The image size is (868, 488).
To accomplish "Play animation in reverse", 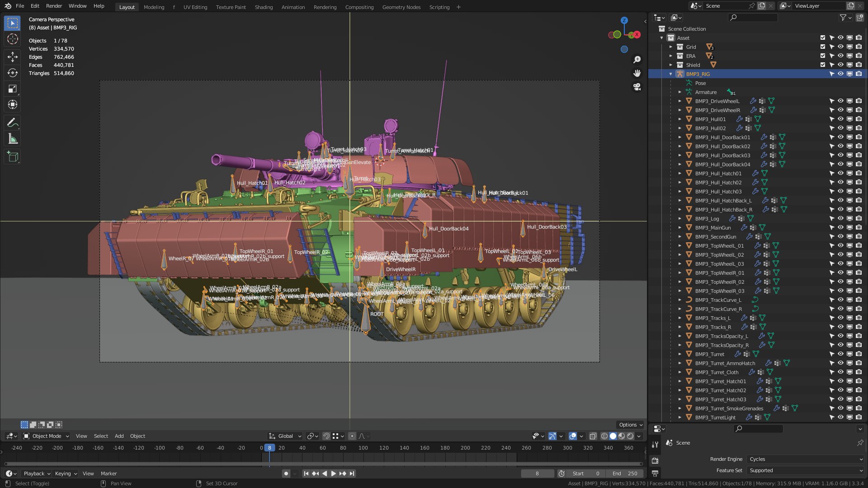I will tap(324, 474).
